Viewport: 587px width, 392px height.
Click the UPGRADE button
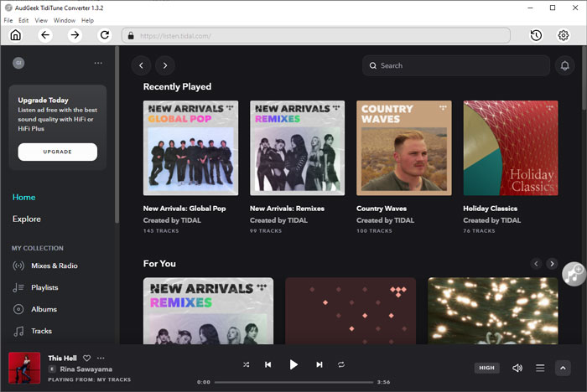point(58,152)
